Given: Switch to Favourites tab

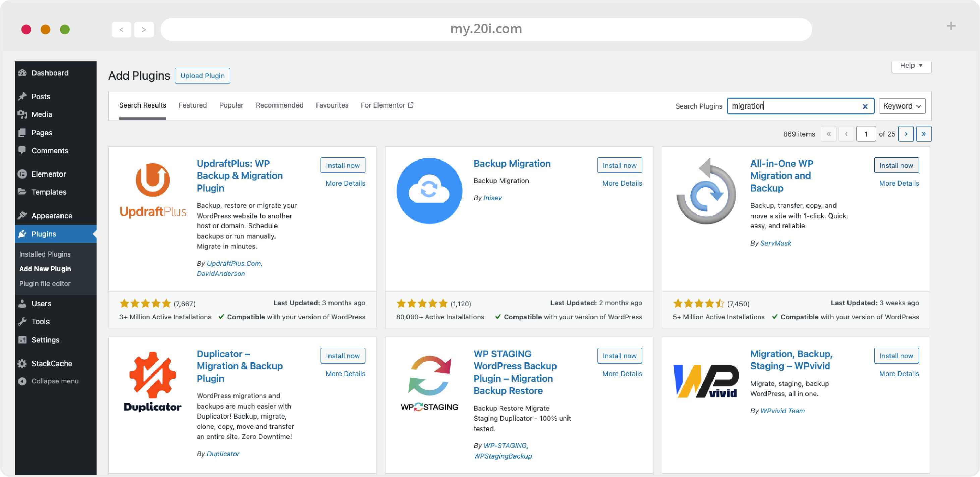Looking at the screenshot, I should [x=332, y=105].
